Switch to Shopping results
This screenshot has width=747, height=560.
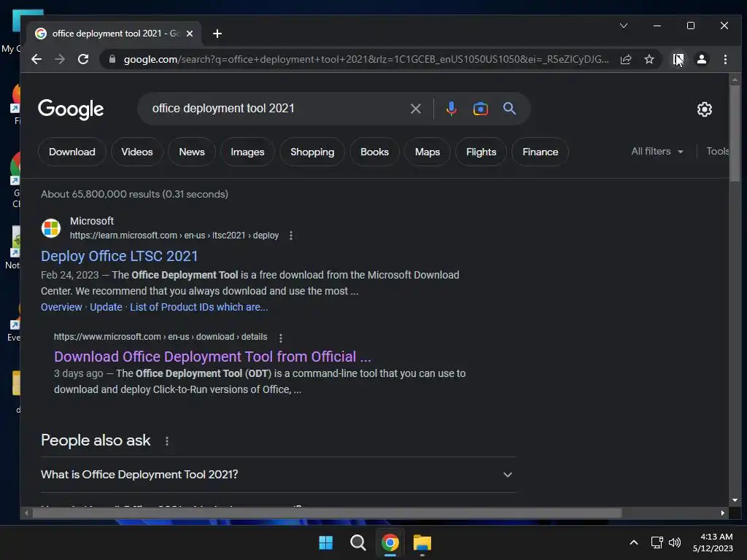pos(312,152)
